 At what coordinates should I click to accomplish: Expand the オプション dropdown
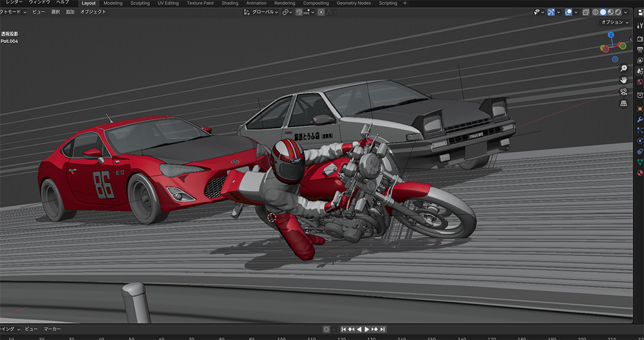click(x=614, y=22)
